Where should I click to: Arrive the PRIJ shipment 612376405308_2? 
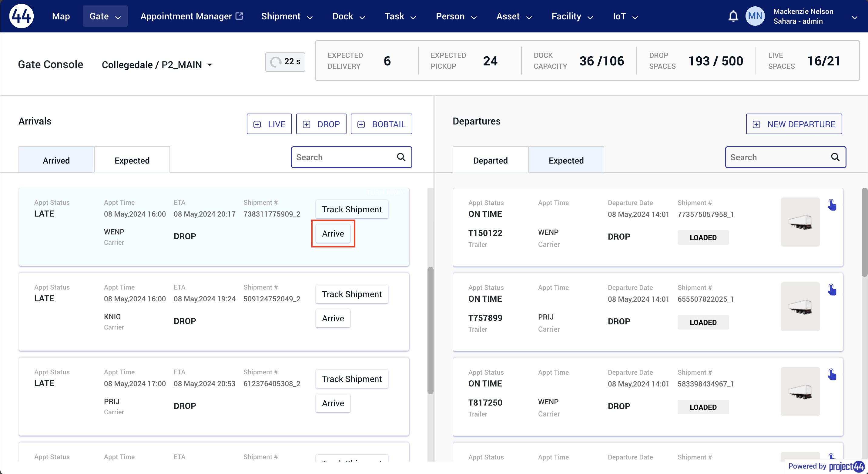(x=333, y=403)
